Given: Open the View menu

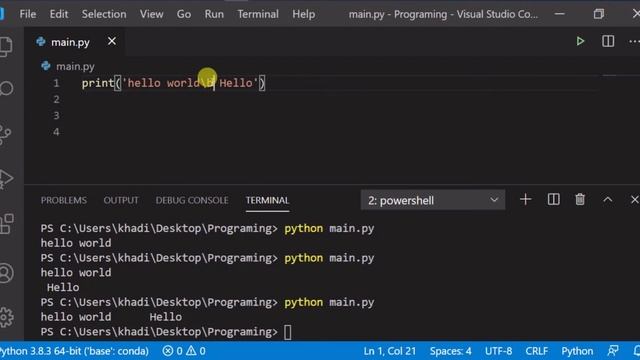Looking at the screenshot, I should (x=151, y=14).
